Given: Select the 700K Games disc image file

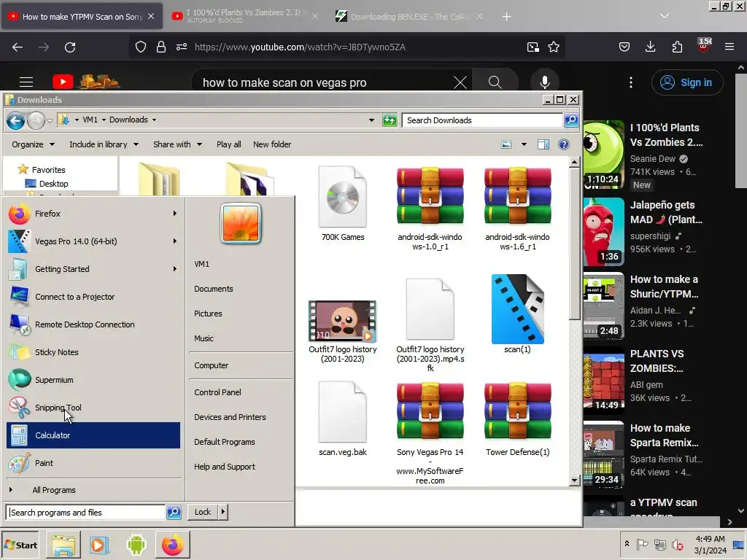Looking at the screenshot, I should pos(343,204).
